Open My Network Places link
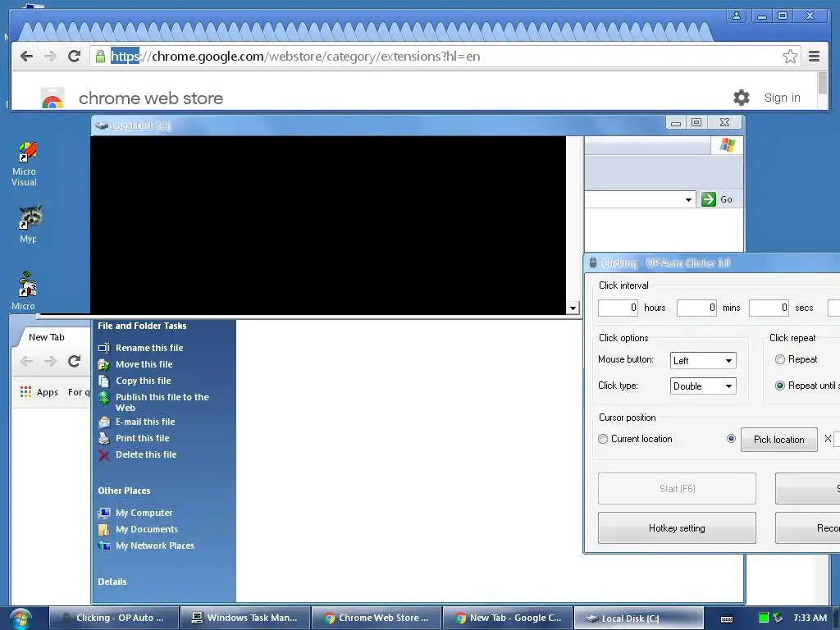Image resolution: width=840 pixels, height=630 pixels. click(x=155, y=546)
